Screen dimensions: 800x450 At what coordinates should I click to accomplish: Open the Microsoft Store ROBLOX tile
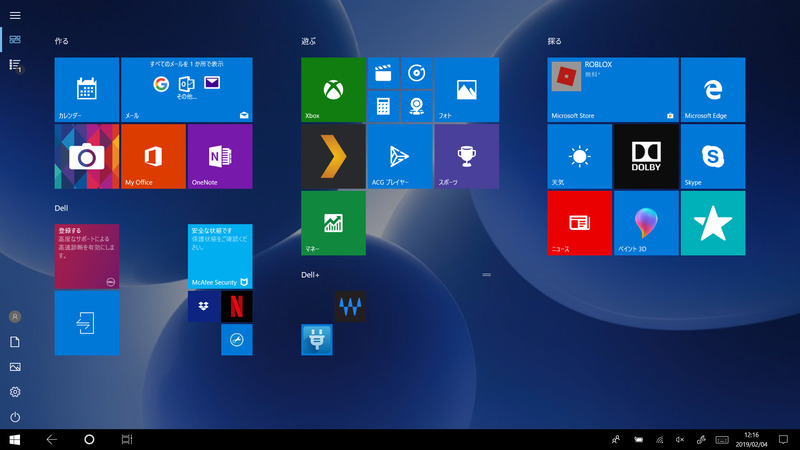[x=613, y=90]
